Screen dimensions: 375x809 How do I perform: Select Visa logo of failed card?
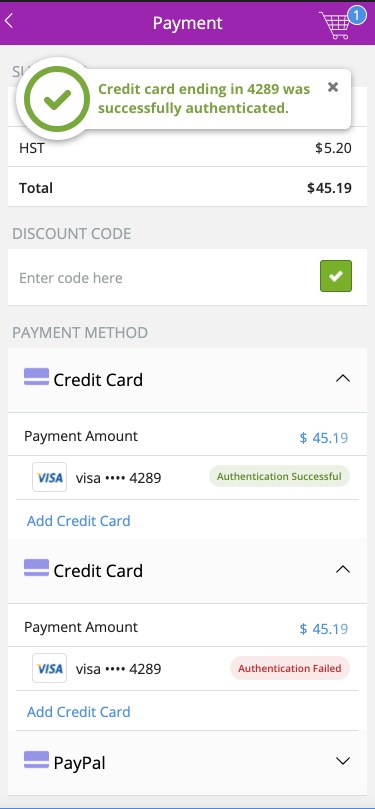(50, 668)
